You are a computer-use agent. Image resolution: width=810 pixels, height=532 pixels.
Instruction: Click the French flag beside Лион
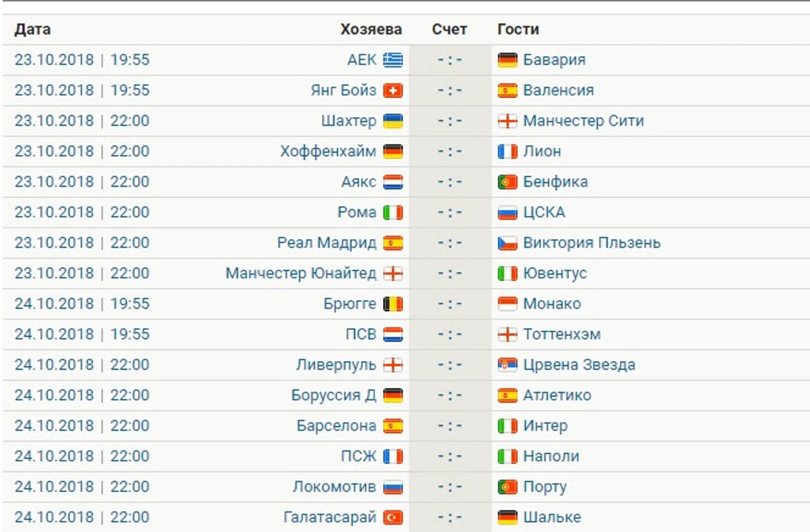pyautogui.click(x=508, y=151)
